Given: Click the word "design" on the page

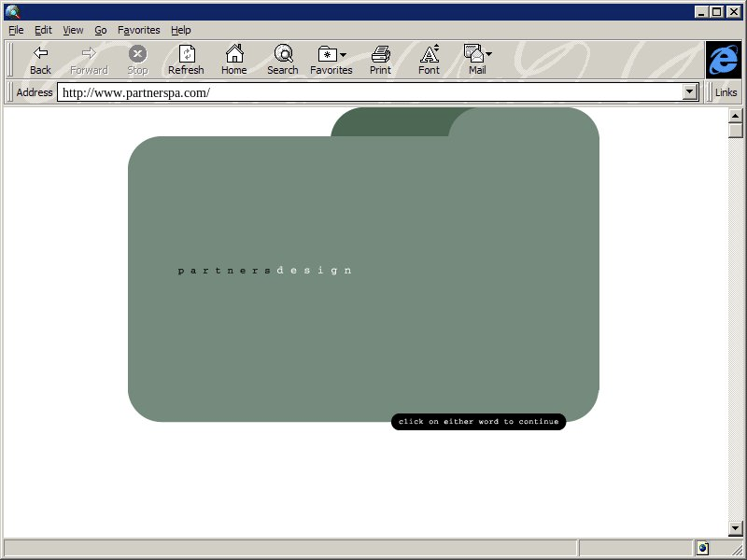Looking at the screenshot, I should (x=315, y=271).
